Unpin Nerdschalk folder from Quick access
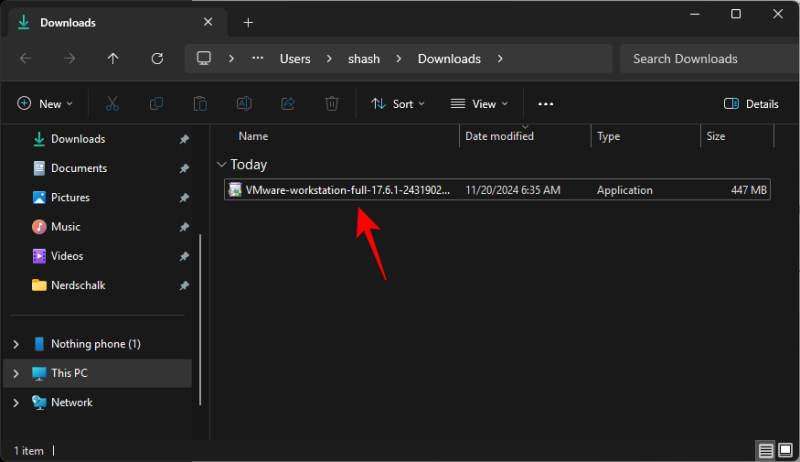 [x=184, y=285]
